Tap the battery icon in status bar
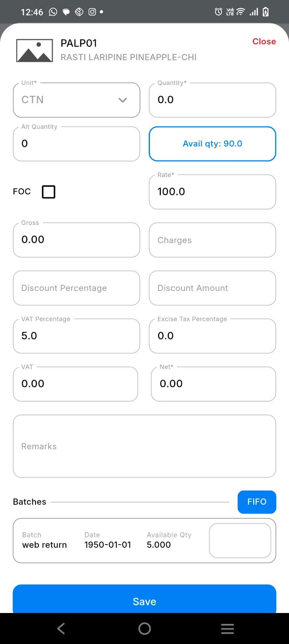Screen dimensions: 289x644 click(266, 12)
